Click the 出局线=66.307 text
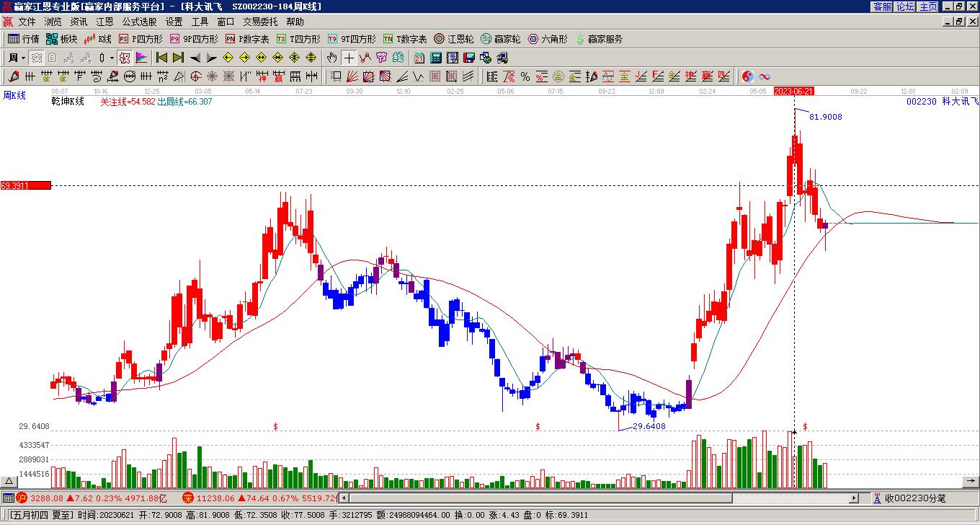 click(184, 102)
